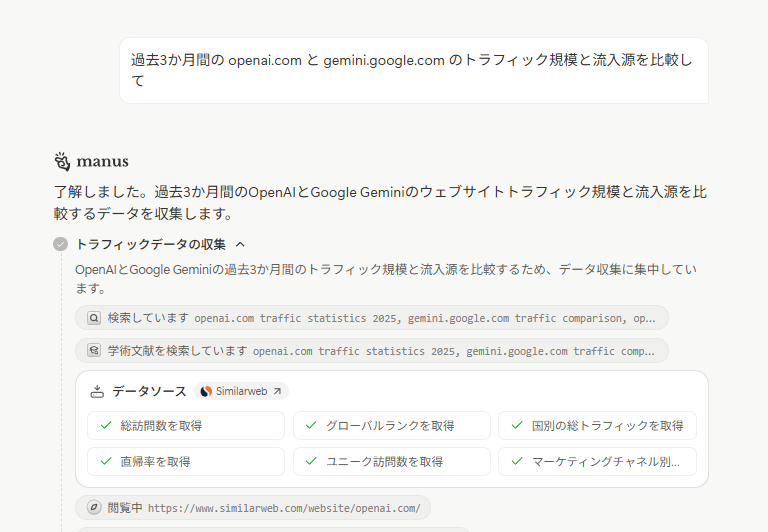Select the ユニーク訪問数を取得 item

[392, 461]
